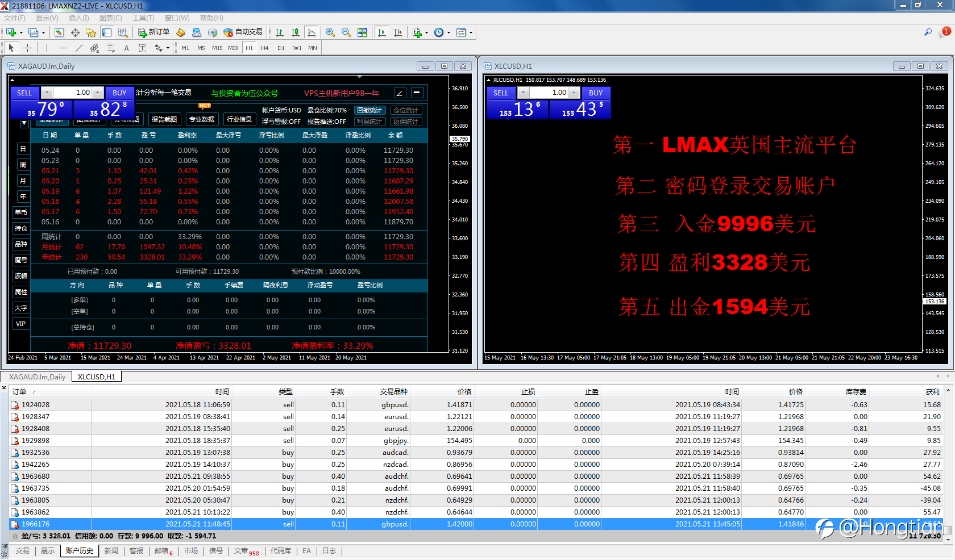The image size is (955, 560).
Task: Toggle Chart Shift for the chart
Action: pos(398,32)
